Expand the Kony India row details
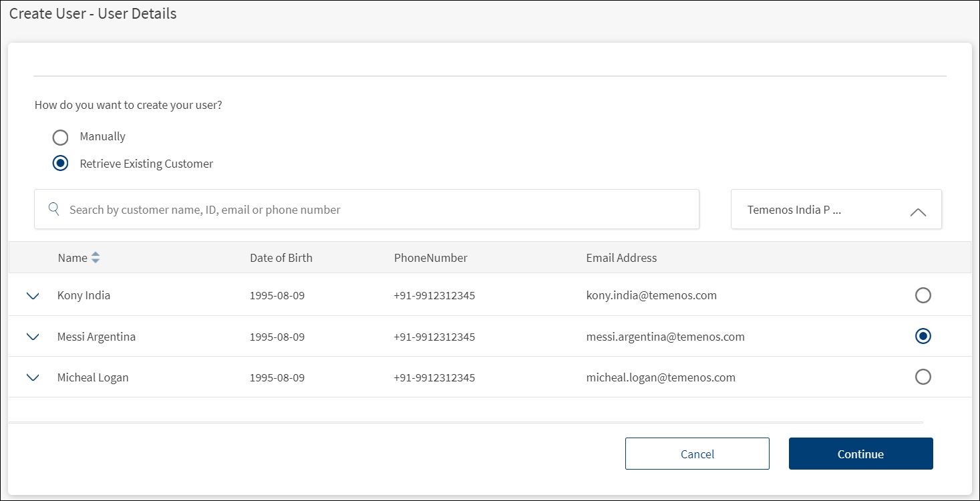This screenshot has height=501, width=980. tap(33, 296)
